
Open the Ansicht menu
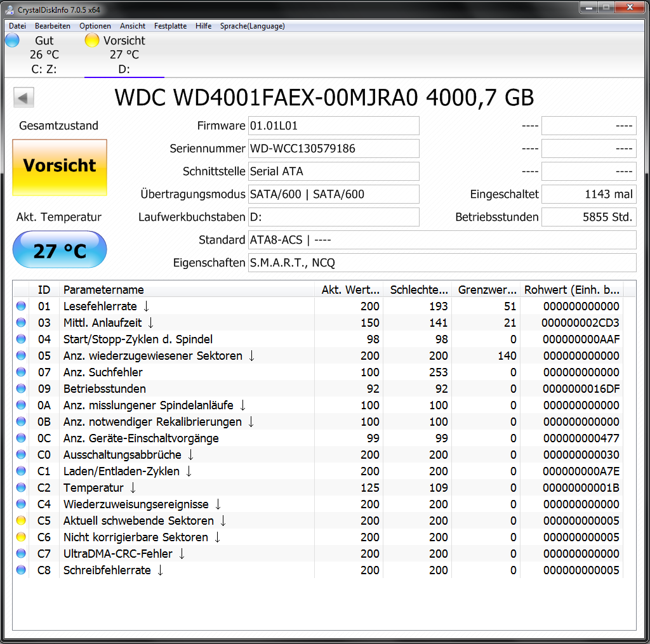pos(133,25)
